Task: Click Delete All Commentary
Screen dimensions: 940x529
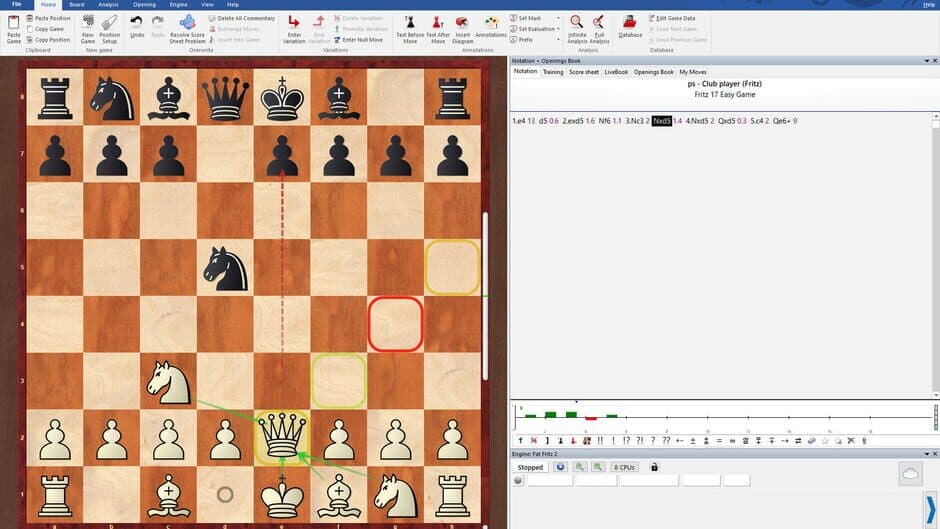Action: [242, 18]
